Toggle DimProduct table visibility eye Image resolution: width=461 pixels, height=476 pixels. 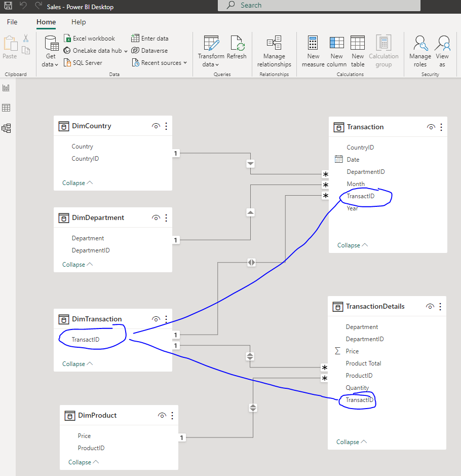coord(162,416)
